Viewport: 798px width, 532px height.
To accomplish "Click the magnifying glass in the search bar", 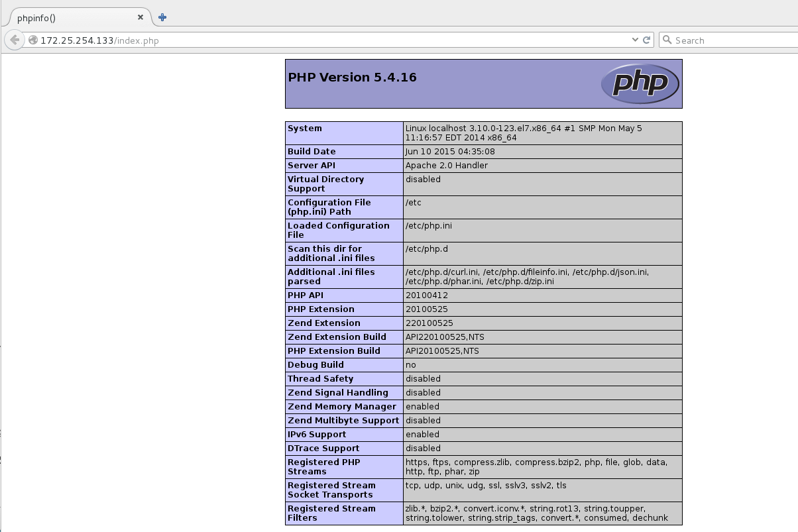I will click(x=667, y=40).
